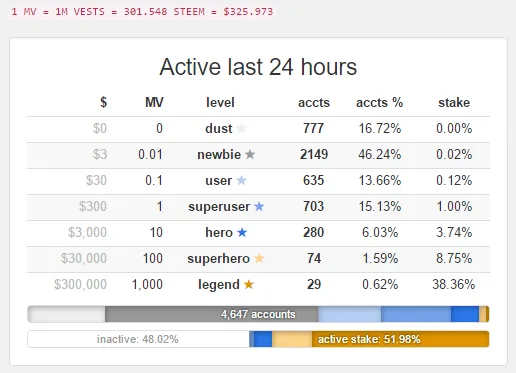
Task: Click the $300,000 legend dollar value
Action: click(x=80, y=284)
